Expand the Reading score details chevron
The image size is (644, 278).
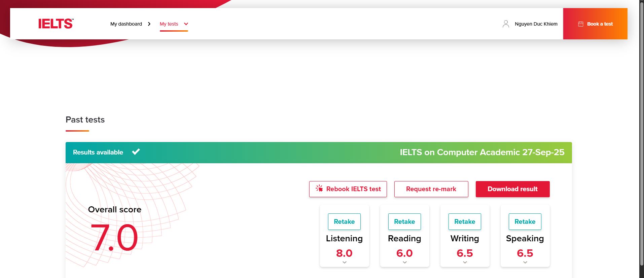click(x=404, y=263)
